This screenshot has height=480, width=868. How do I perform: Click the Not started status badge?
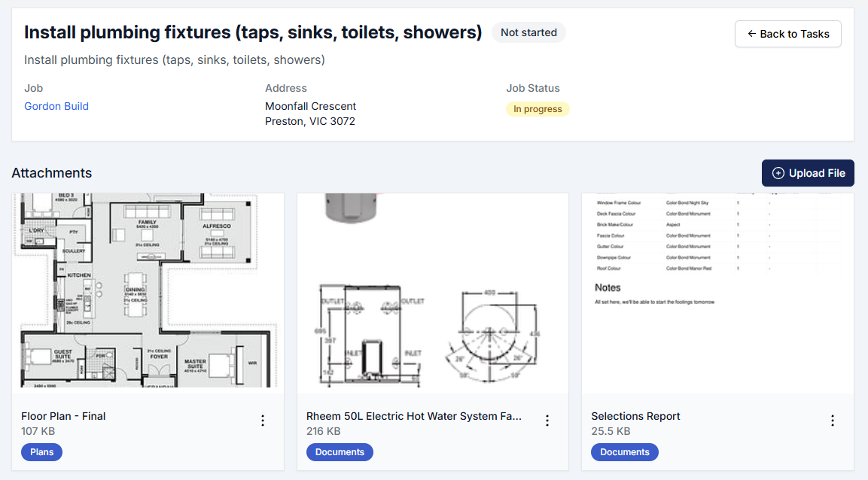[528, 32]
